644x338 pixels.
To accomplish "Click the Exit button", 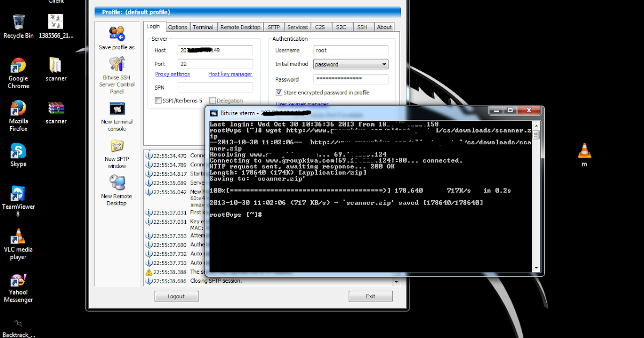I will (370, 296).
